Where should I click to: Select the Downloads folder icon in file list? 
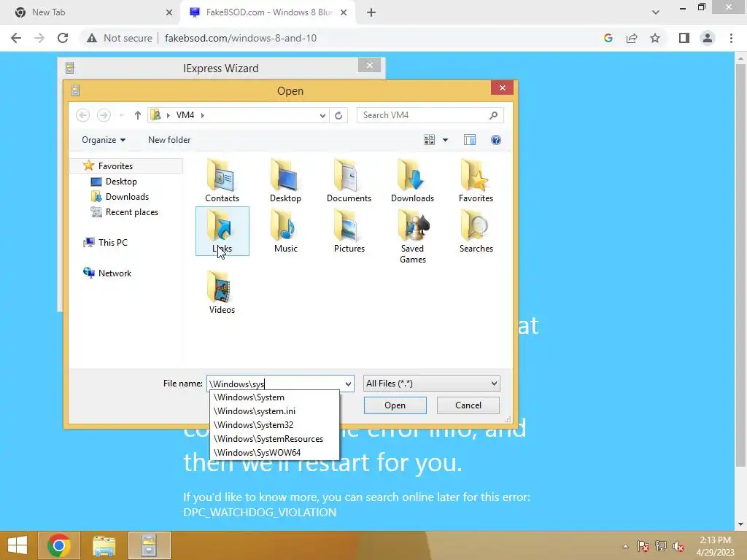click(412, 181)
